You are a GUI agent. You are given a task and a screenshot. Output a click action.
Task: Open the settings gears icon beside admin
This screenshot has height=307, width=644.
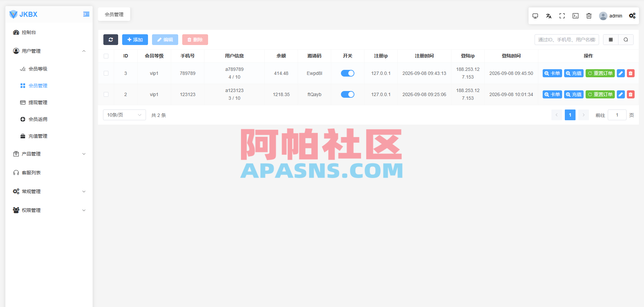click(632, 16)
